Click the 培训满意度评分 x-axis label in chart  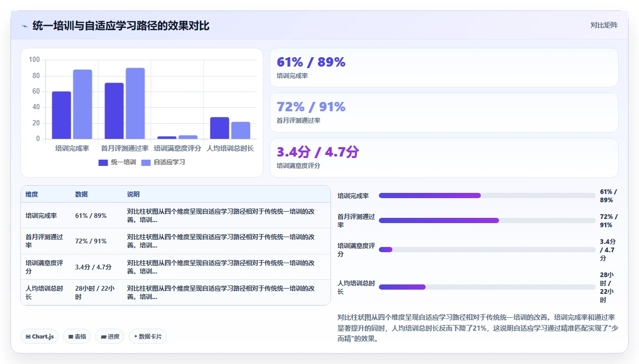tap(177, 148)
